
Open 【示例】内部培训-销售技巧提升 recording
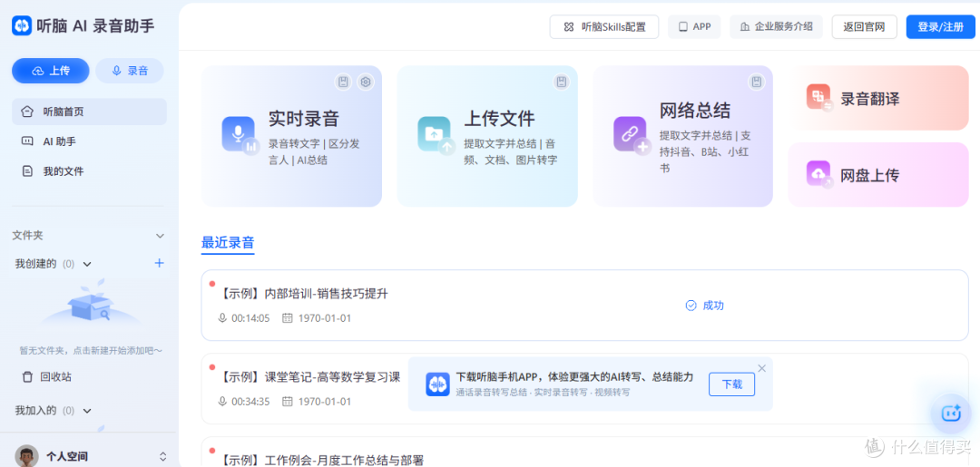[x=584, y=306]
